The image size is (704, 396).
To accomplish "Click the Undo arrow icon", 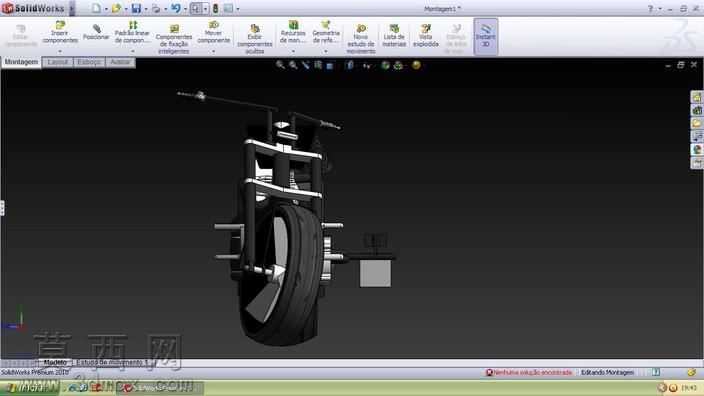I will pyautogui.click(x=176, y=9).
